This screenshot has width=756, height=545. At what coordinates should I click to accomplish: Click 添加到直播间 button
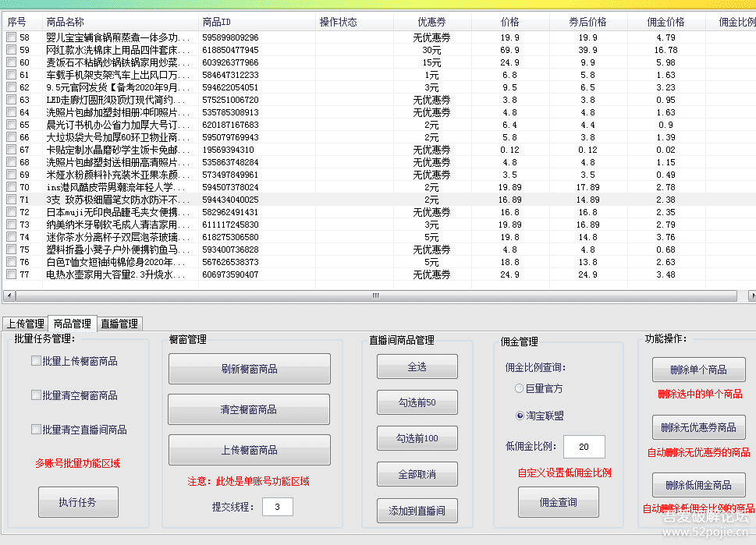tap(417, 511)
